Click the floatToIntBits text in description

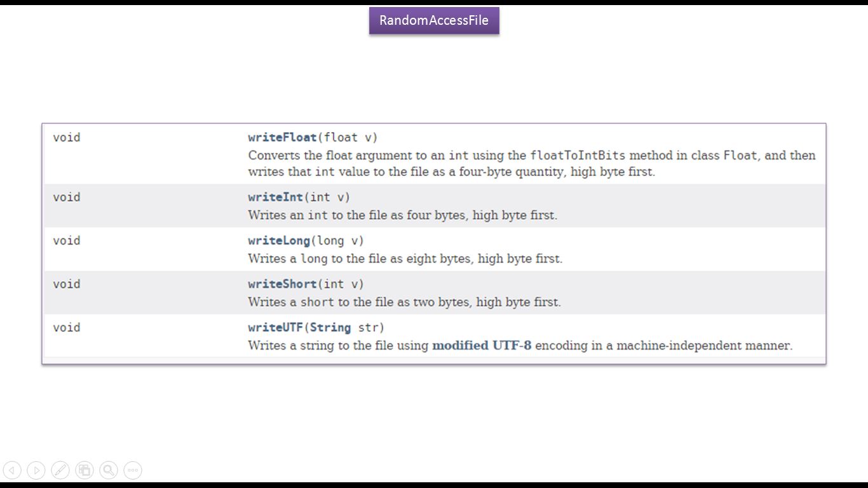578,156
